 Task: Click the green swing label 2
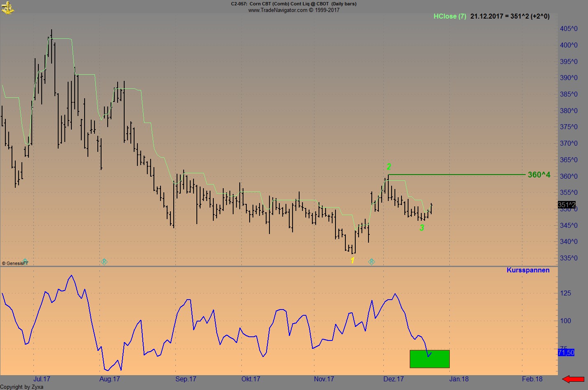click(389, 167)
